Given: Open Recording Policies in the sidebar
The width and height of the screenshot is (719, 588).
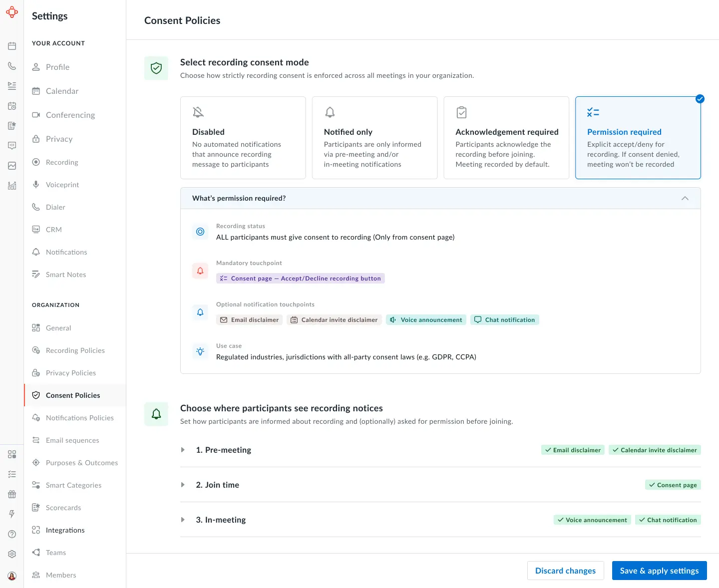Looking at the screenshot, I should pos(75,350).
